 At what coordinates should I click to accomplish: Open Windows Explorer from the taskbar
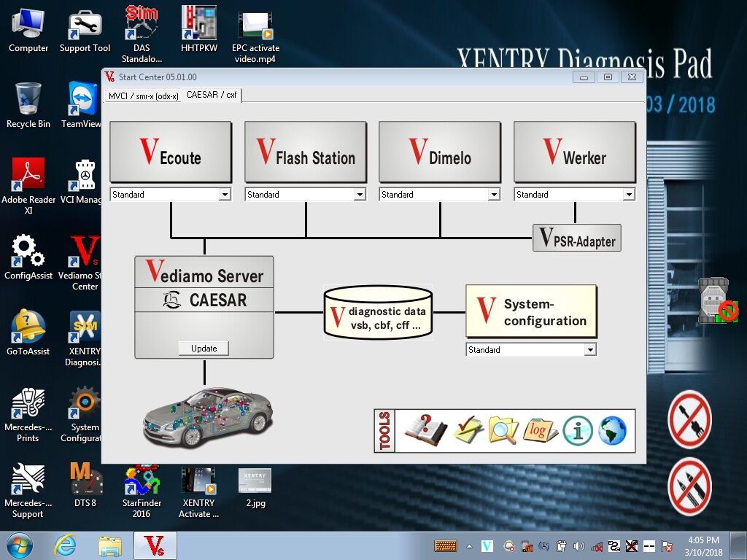(110, 546)
